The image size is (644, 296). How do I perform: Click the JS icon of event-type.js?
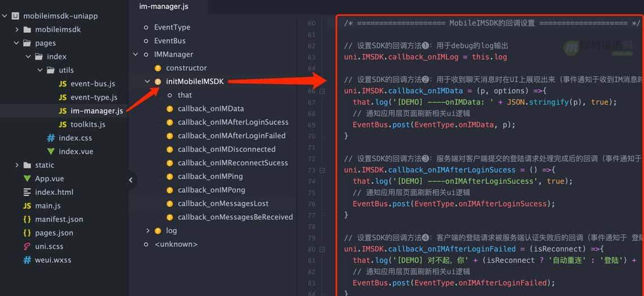63,97
